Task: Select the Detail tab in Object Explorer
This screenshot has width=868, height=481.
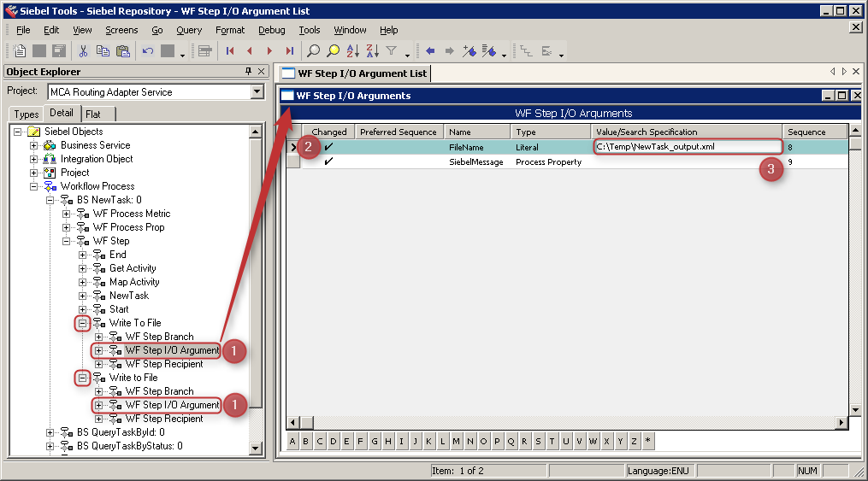Action: coord(62,113)
